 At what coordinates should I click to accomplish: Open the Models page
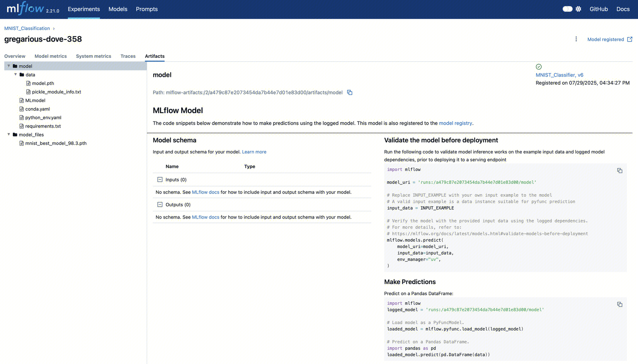[118, 9]
